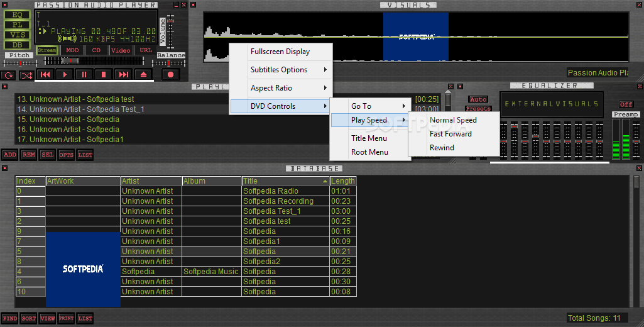Switch to the CD source tab
The height and width of the screenshot is (327, 644).
click(96, 50)
